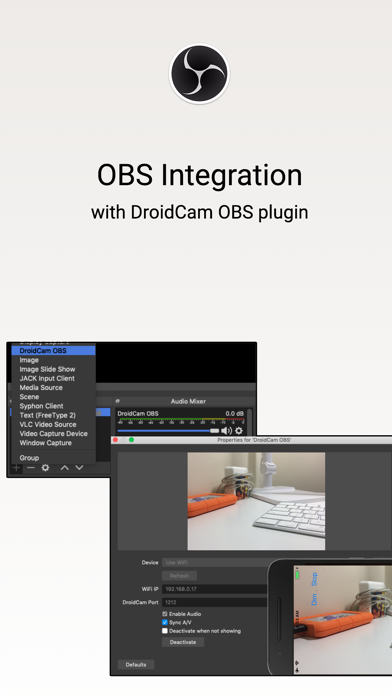Click the OBS Studio logo
The image size is (392, 696).
[199, 73]
